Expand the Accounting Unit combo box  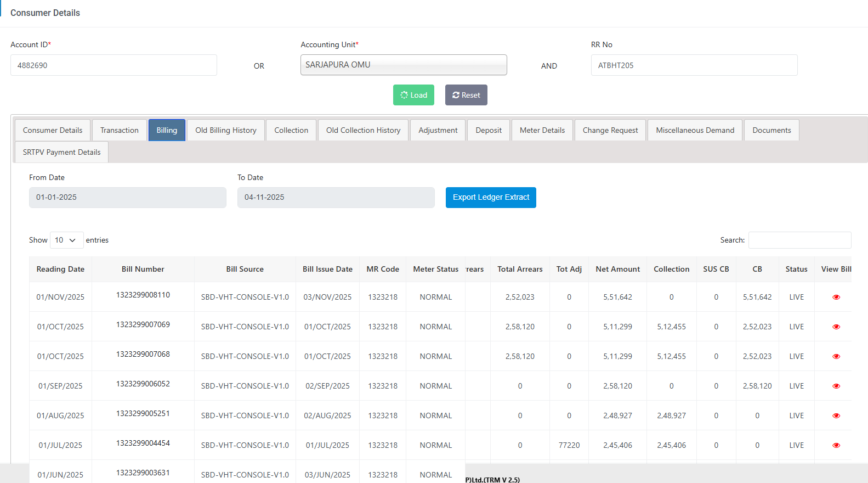click(x=403, y=65)
